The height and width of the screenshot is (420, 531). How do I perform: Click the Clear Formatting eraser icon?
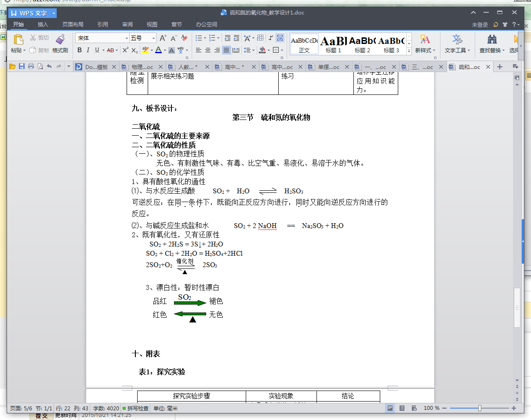coord(184,38)
